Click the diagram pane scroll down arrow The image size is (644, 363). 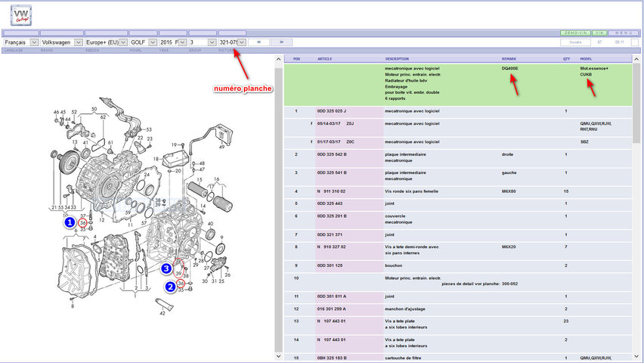278,356
